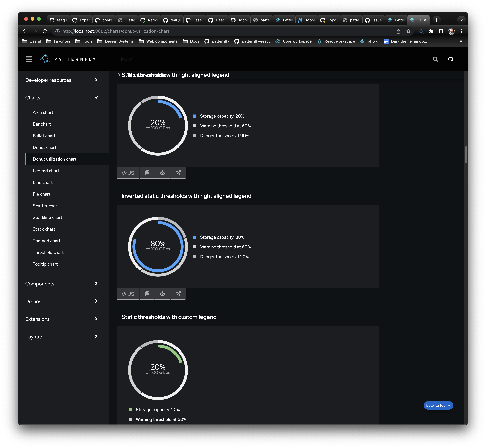The image size is (486, 448).
Task: Open the GitHub icon in page header
Action: [450, 59]
